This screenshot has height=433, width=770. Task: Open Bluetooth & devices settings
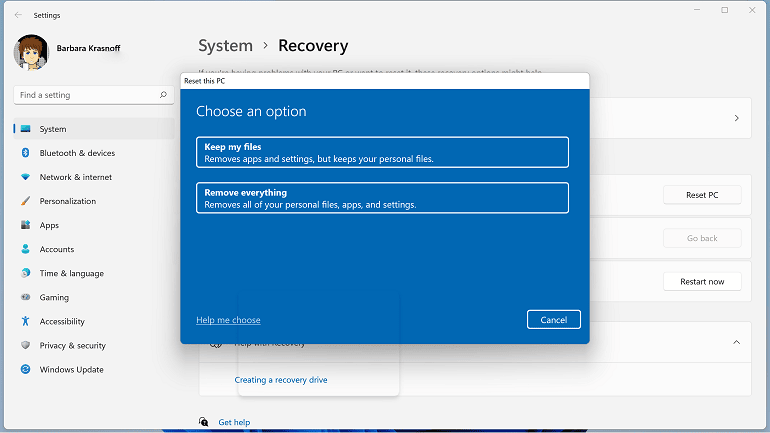click(x=94, y=153)
